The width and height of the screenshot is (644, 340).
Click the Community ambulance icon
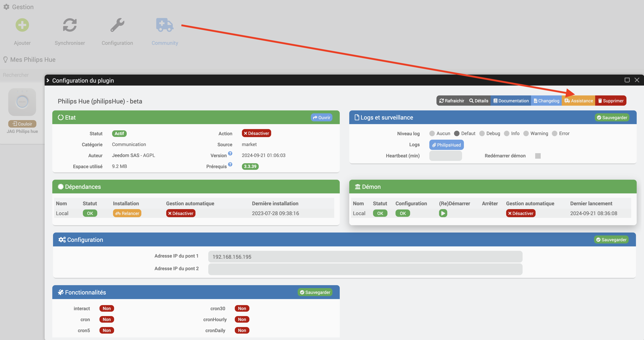click(x=165, y=25)
